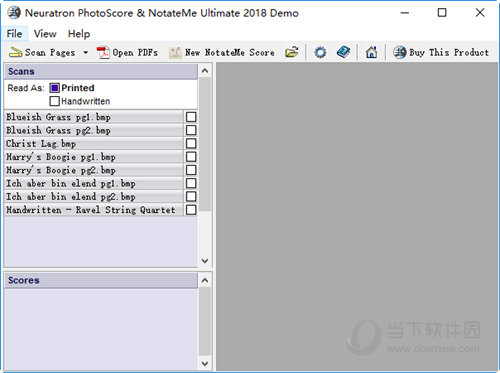The height and width of the screenshot is (373, 500).
Task: Enable the Handwritten read-as option
Action: (55, 101)
